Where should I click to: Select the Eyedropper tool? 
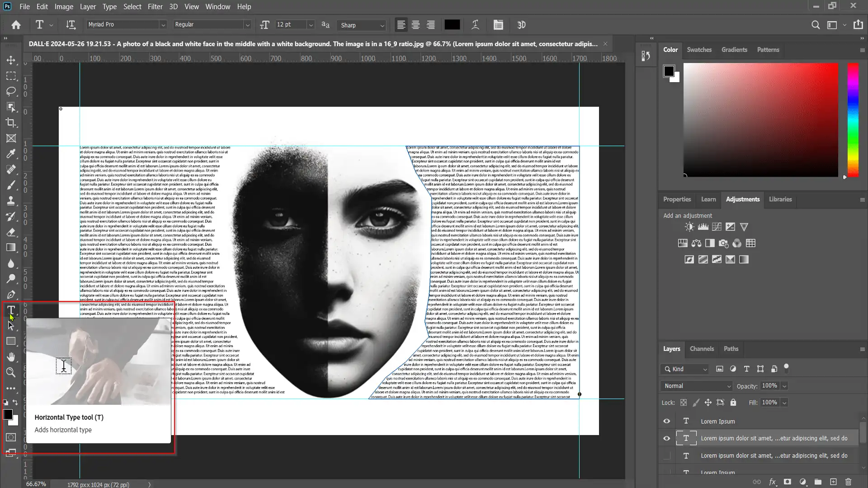coord(11,154)
